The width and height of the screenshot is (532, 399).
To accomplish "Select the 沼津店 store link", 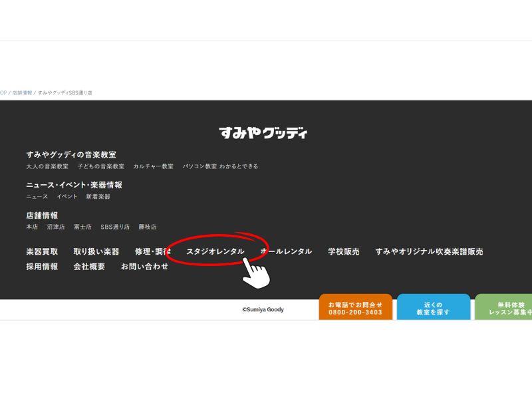I will point(56,227).
